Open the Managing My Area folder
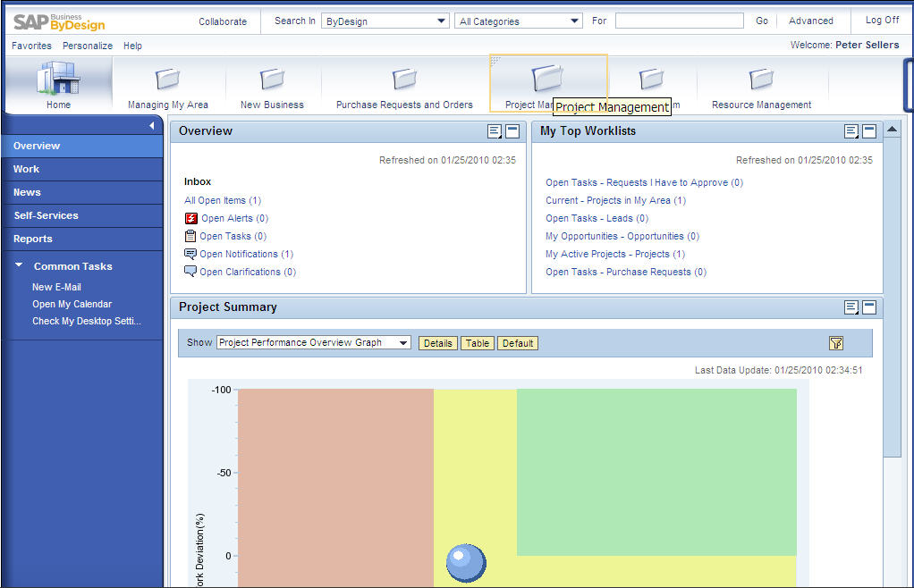Image resolution: width=914 pixels, height=588 pixels. 168,88
